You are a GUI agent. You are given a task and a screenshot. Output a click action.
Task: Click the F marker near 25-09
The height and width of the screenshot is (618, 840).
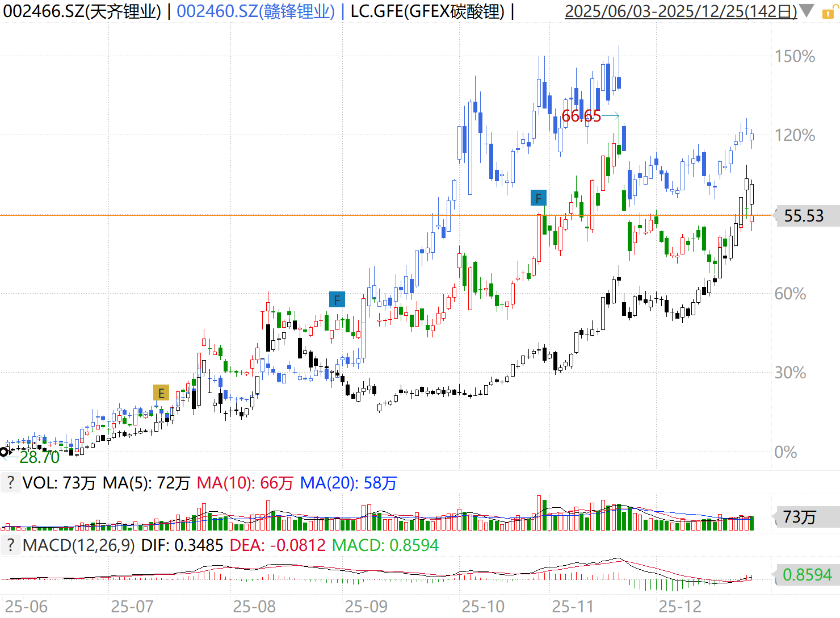point(337,300)
